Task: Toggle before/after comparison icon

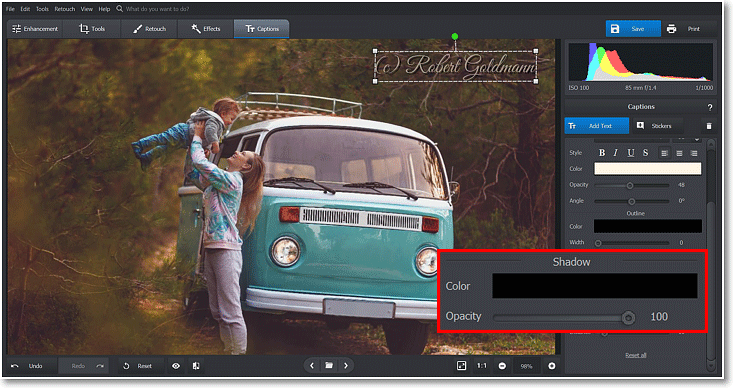Action: [x=196, y=366]
